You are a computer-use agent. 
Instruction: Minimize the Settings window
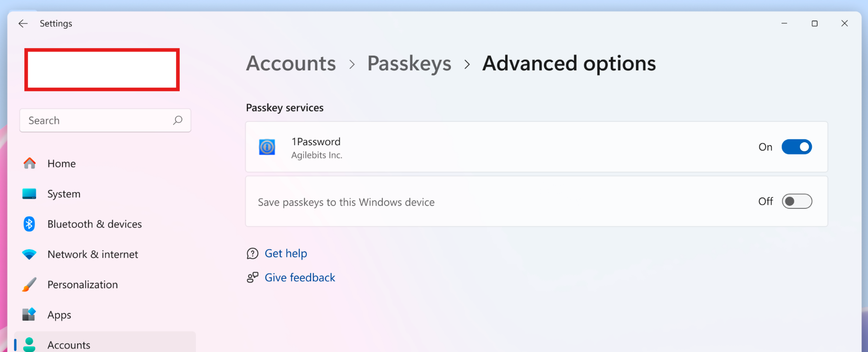click(x=784, y=23)
